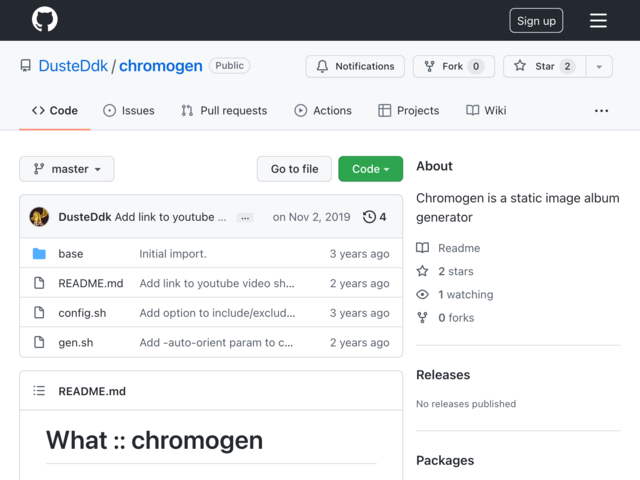Click the book icon next to Readme
Image resolution: width=640 pixels, height=480 pixels.
422,248
